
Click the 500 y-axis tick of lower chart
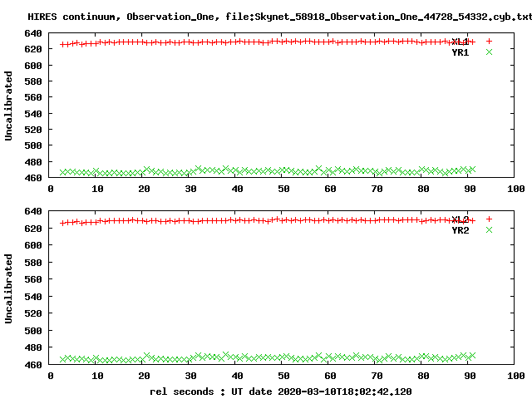click(x=33, y=331)
